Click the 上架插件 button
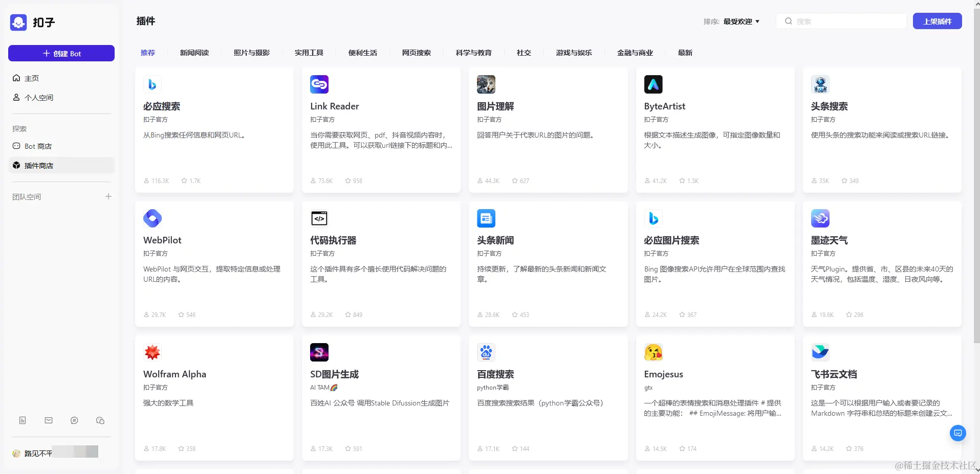The width and height of the screenshot is (980, 474). pyautogui.click(x=938, y=21)
